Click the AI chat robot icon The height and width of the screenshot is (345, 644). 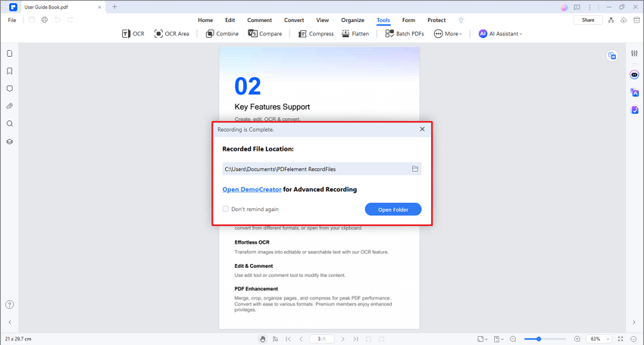coord(635,75)
